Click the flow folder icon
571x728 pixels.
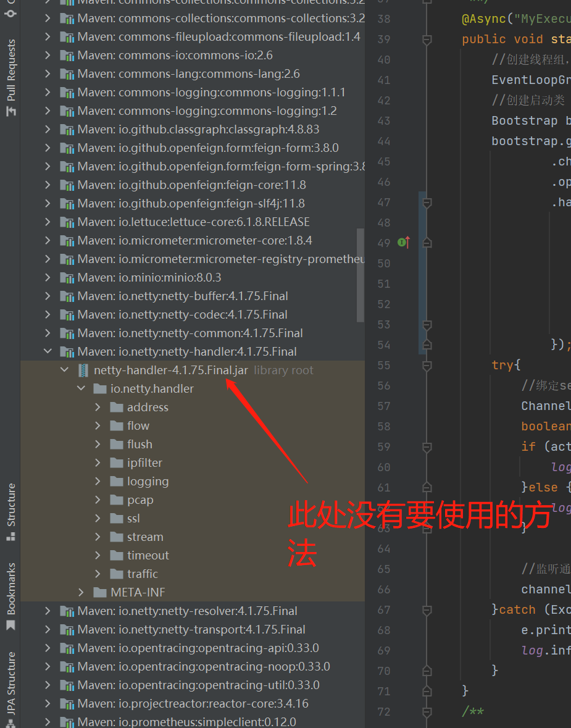[117, 426]
